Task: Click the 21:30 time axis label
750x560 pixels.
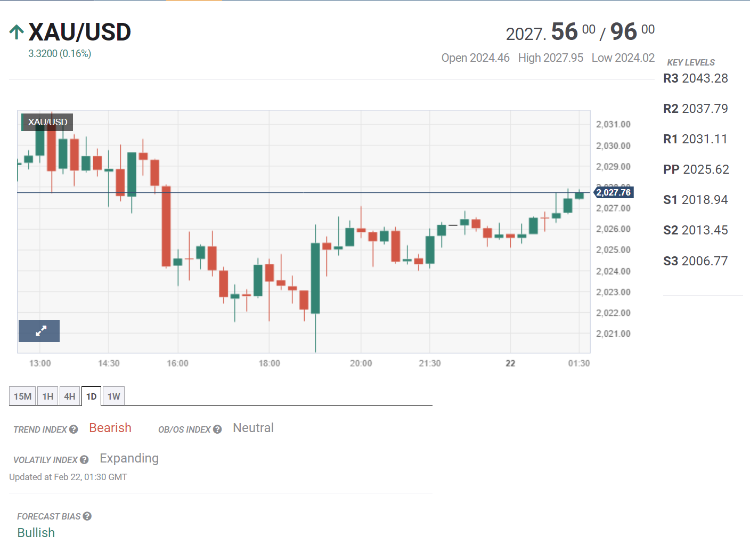Action: [429, 363]
